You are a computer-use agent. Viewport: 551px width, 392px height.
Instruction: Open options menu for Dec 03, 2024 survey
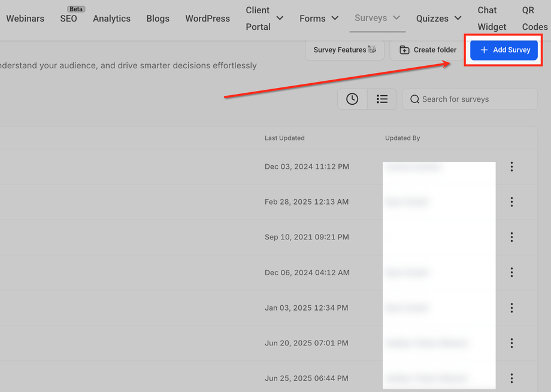tap(511, 167)
